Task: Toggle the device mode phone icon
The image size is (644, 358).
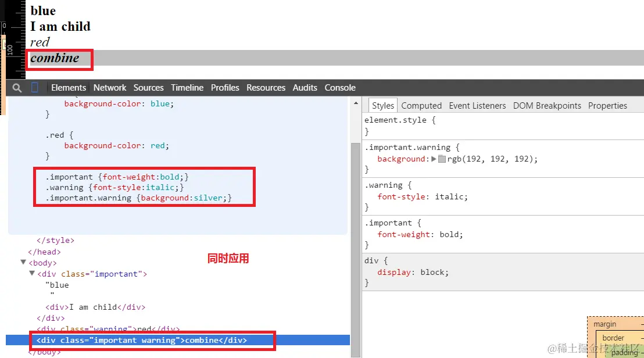Action: [x=35, y=87]
